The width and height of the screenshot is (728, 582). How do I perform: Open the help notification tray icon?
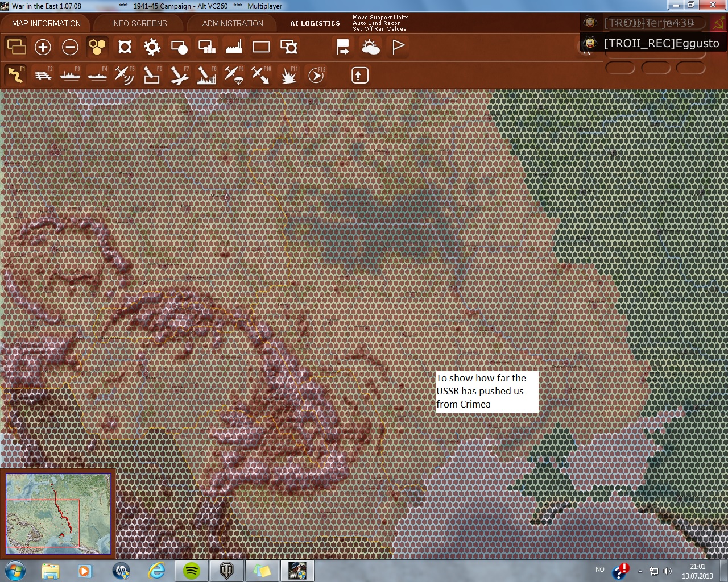(621, 571)
